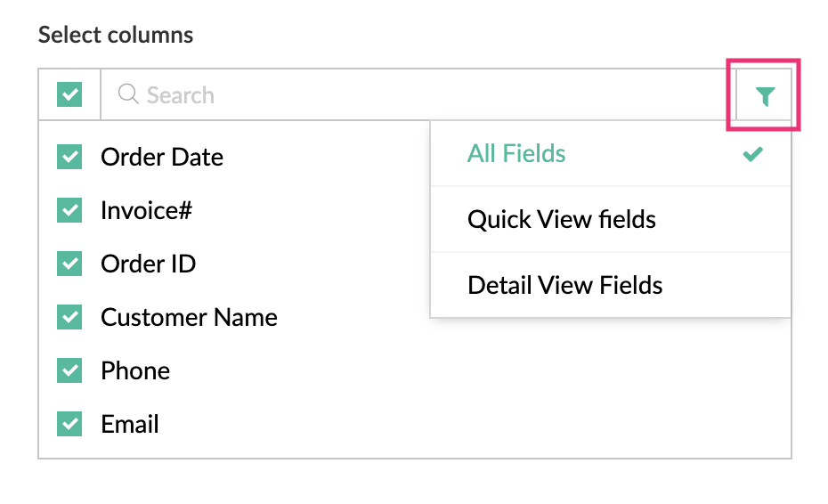Click the Order Date column label
This screenshot has width=828, height=504.
point(162,158)
